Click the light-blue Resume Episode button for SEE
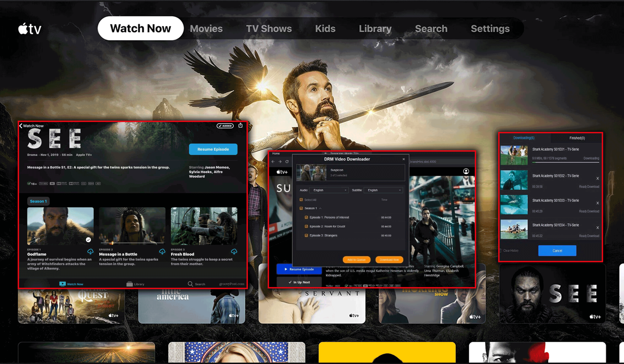624x364 pixels. click(x=213, y=149)
